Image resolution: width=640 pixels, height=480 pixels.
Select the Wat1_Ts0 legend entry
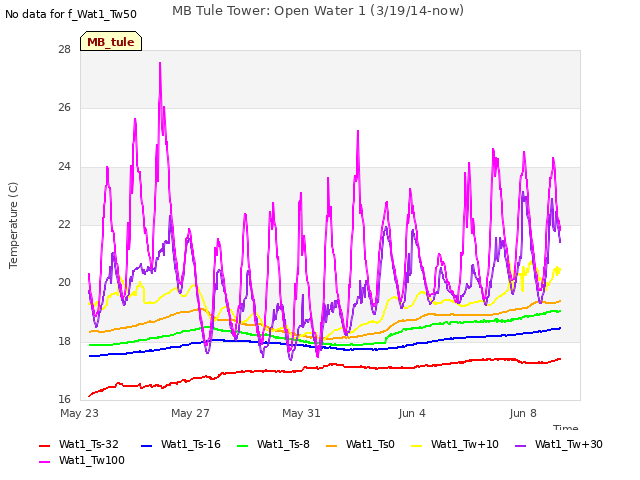pyautogui.click(x=361, y=444)
